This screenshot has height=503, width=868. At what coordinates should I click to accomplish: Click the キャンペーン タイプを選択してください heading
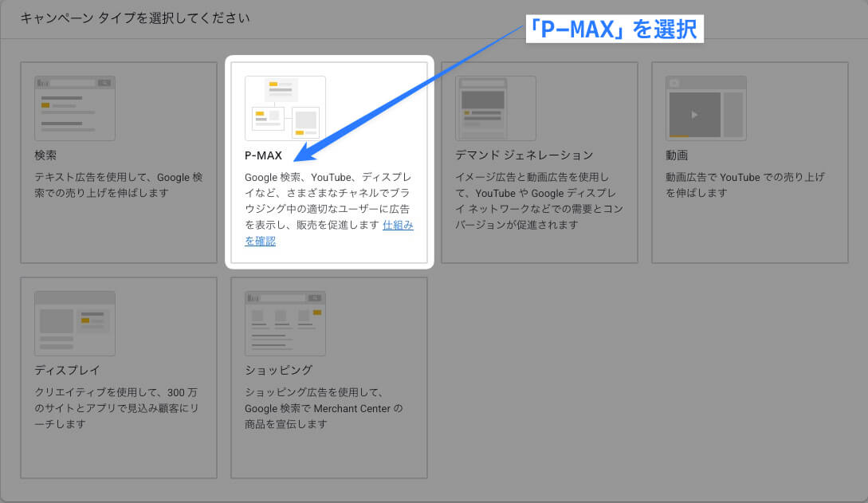coord(135,18)
